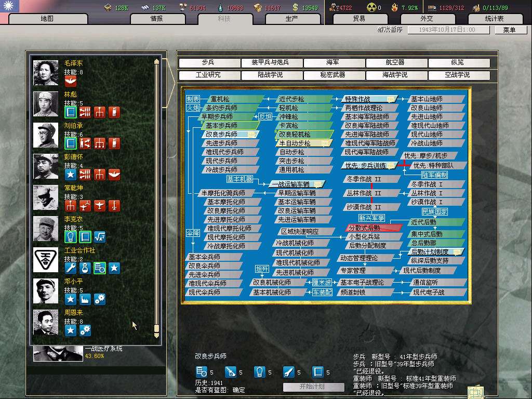The image size is (532, 399).
Task: Click Deng Xiaoping's gears icon
Action: point(100,299)
